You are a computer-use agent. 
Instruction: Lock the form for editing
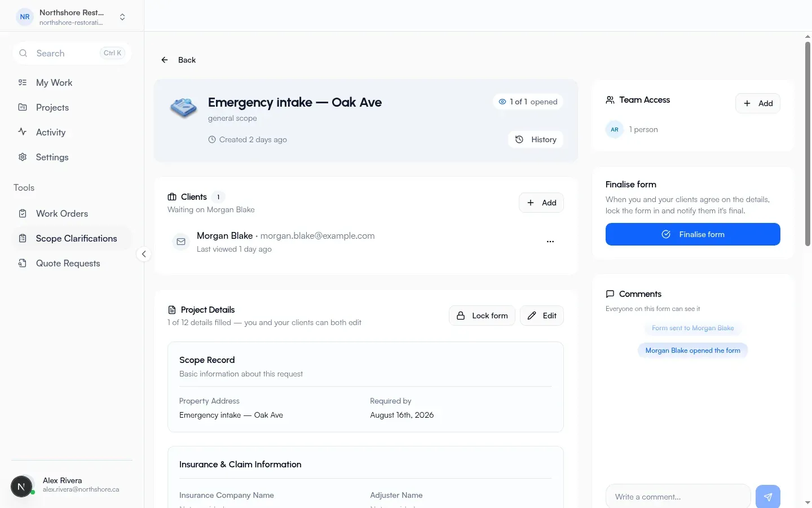482,316
